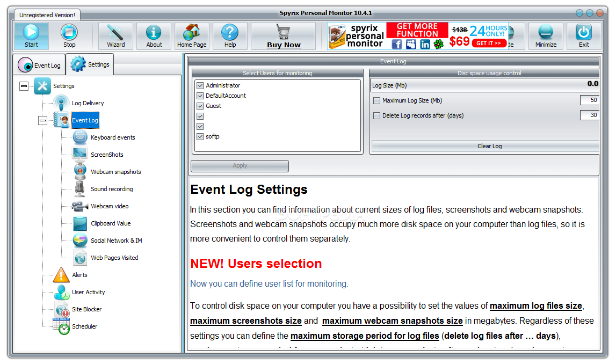
Task: Uncheck the Administrator user checkbox
Action: [x=200, y=85]
